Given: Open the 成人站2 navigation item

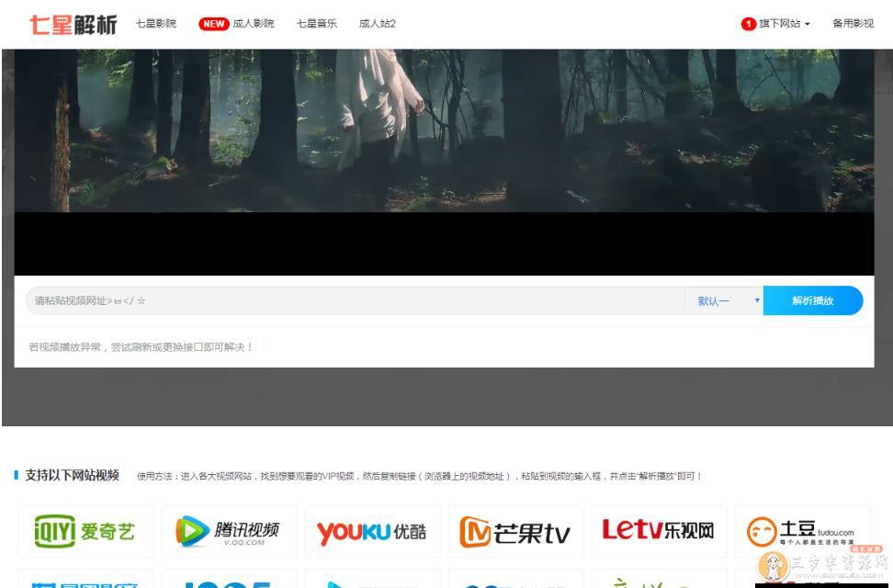Looking at the screenshot, I should [x=377, y=24].
